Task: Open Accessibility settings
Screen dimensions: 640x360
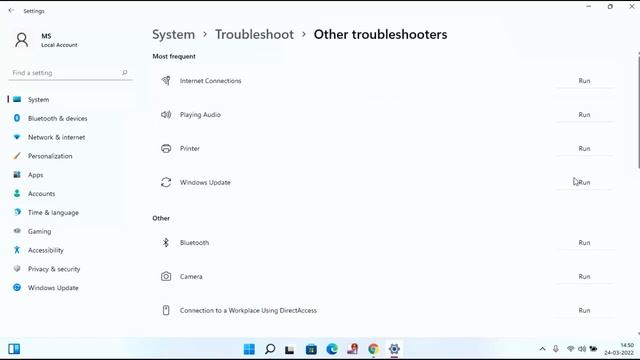Action: pos(70,250)
